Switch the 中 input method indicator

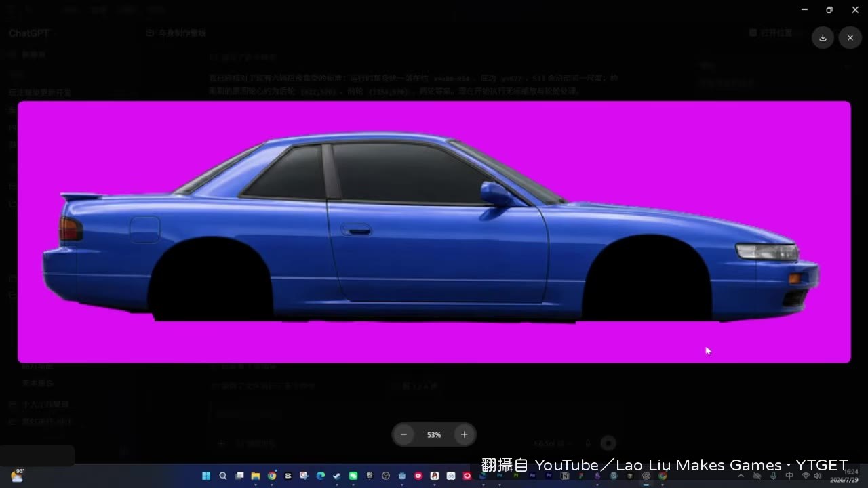pyautogui.click(x=789, y=476)
